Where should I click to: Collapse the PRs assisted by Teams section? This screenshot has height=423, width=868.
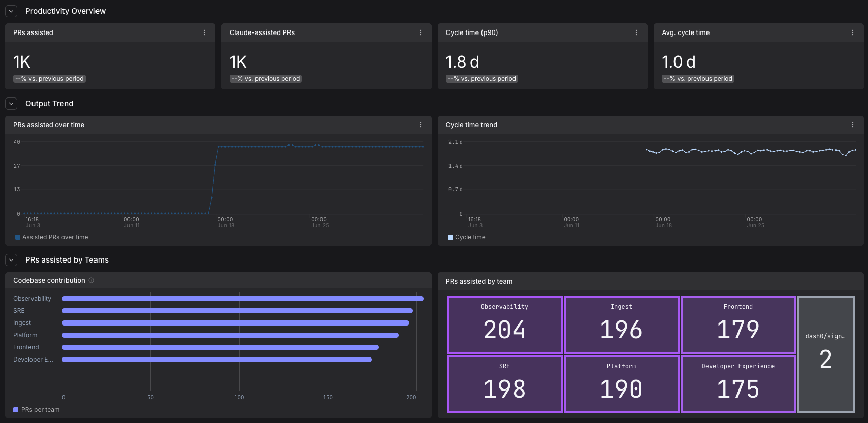[11, 260]
